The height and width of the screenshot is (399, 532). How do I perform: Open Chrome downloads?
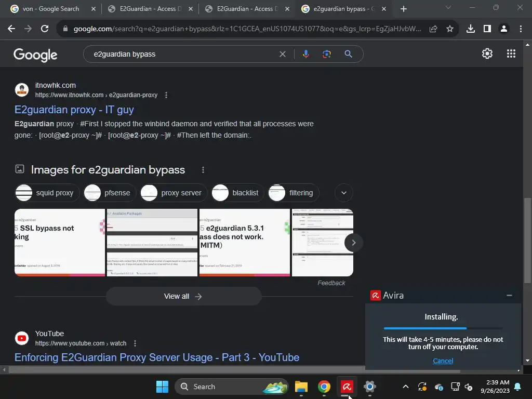point(471,29)
